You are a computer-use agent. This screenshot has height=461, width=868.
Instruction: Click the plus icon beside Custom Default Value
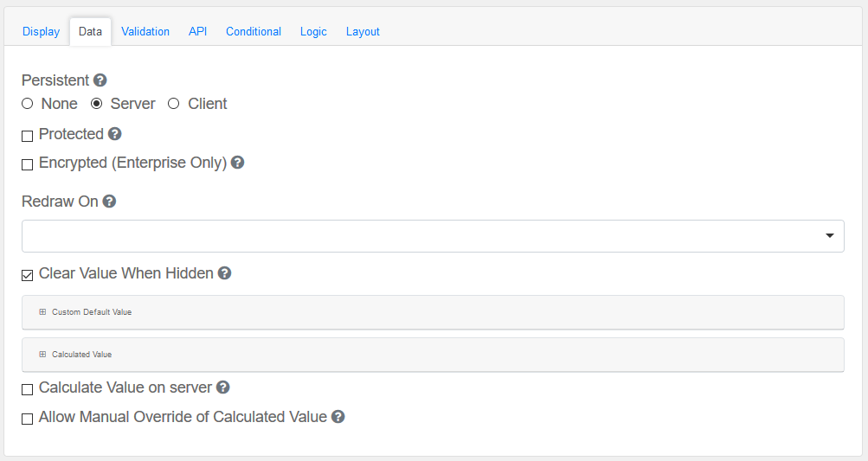[42, 312]
